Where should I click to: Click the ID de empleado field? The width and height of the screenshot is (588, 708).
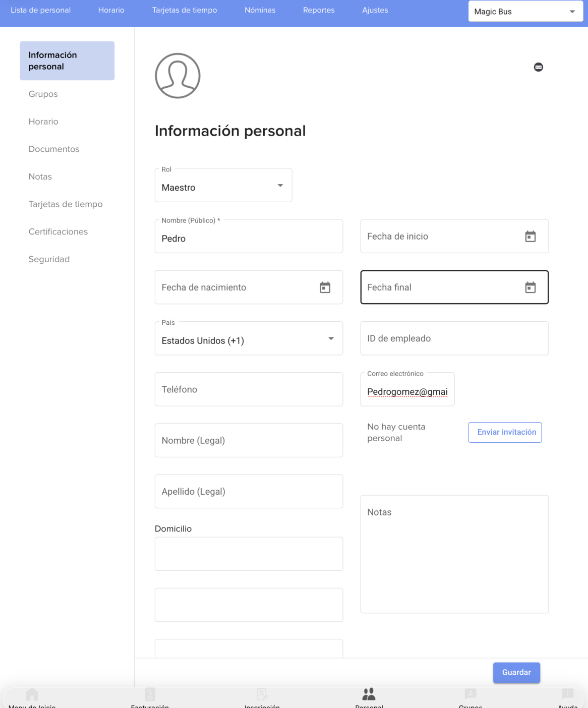pyautogui.click(x=454, y=338)
